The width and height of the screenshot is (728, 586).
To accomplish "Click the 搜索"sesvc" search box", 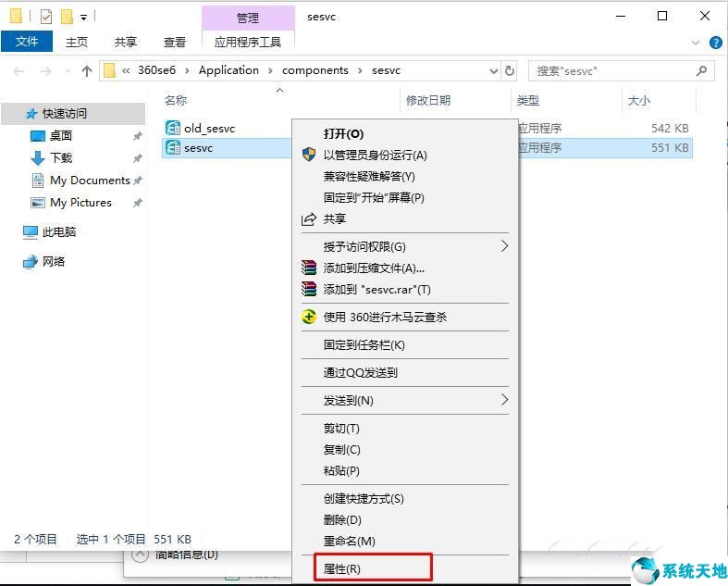I will point(622,71).
